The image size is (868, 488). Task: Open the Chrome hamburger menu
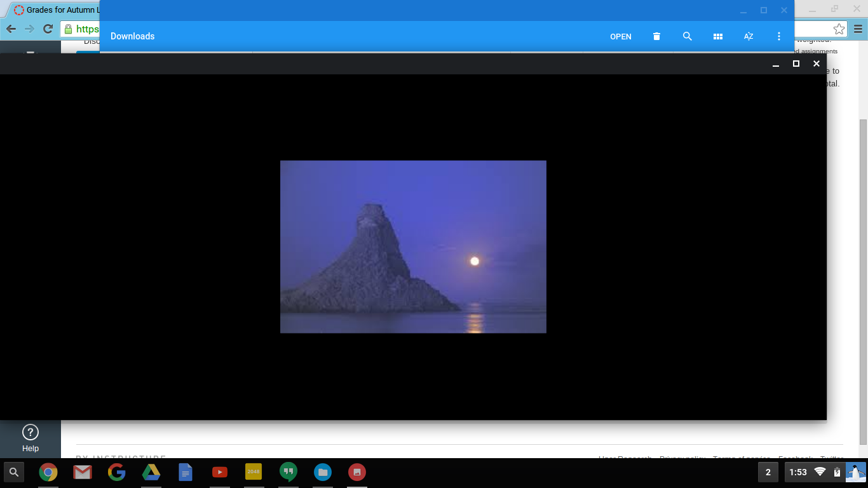click(x=858, y=29)
